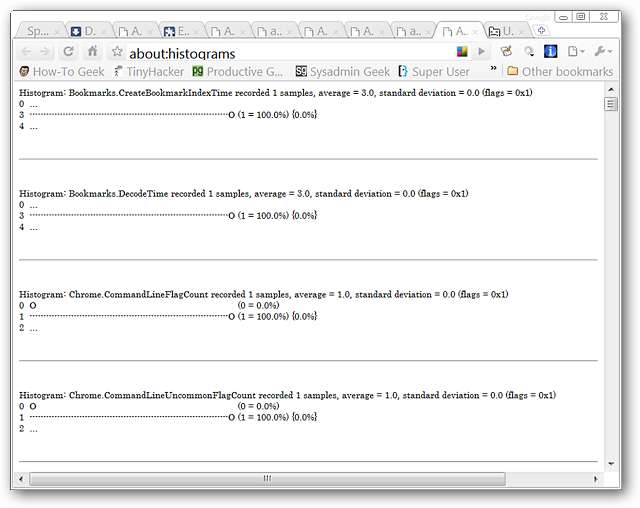Click the magnifier extension icon
Image resolution: width=640 pixels, height=508 pixels.
[529, 51]
